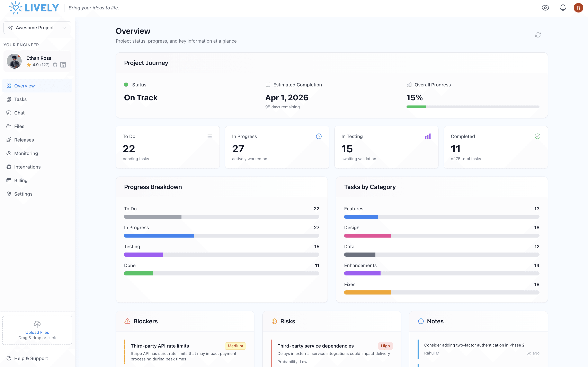Open Ethan Ross's LinkedIn icon
This screenshot has height=367, width=588.
[x=63, y=65]
